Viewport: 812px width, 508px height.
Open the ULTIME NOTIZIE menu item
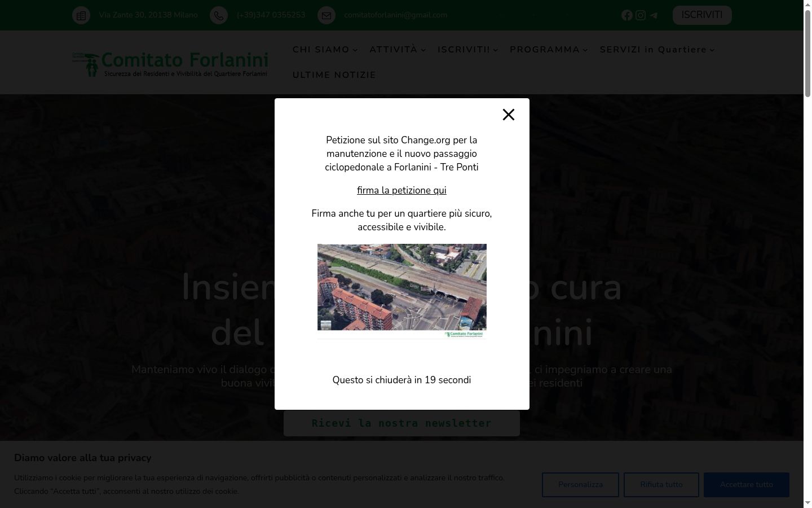[x=334, y=75]
